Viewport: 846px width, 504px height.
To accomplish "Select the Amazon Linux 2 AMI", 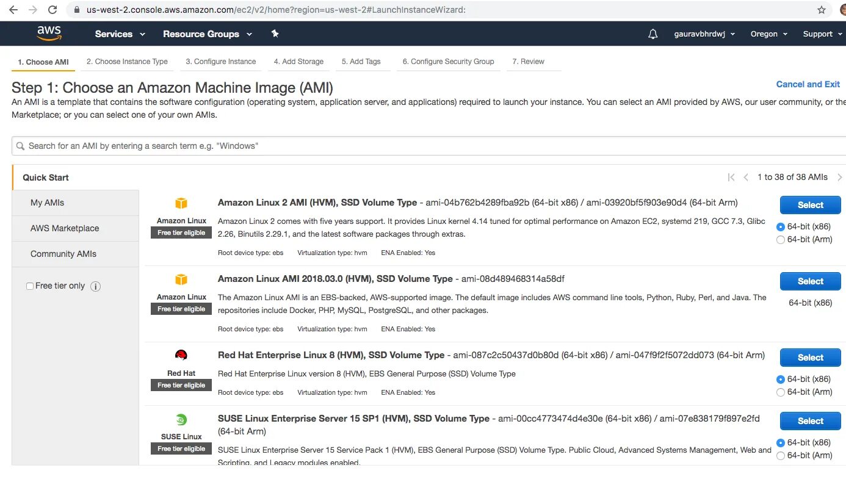I will [811, 205].
